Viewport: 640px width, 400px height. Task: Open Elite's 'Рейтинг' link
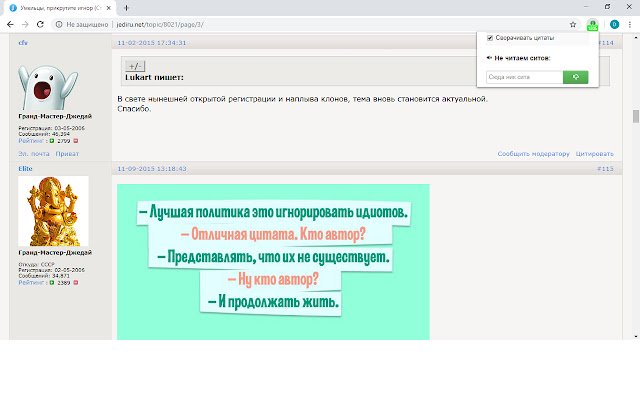pyautogui.click(x=31, y=282)
